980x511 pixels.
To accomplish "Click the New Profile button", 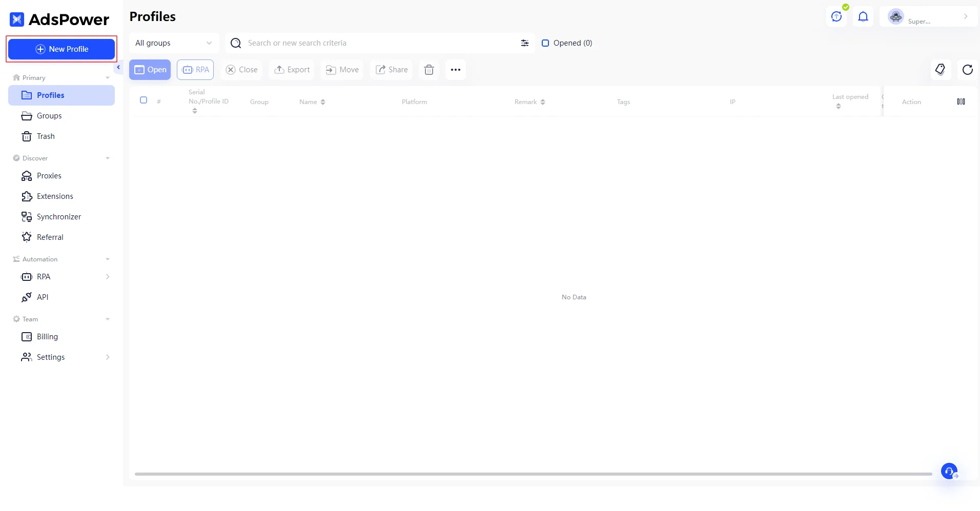I will pyautogui.click(x=62, y=49).
